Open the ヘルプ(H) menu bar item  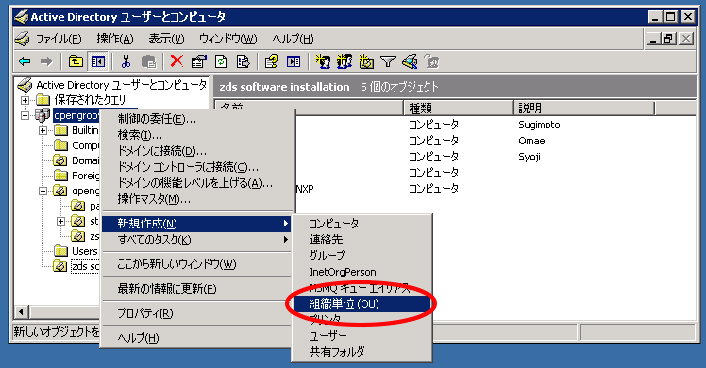[293, 39]
